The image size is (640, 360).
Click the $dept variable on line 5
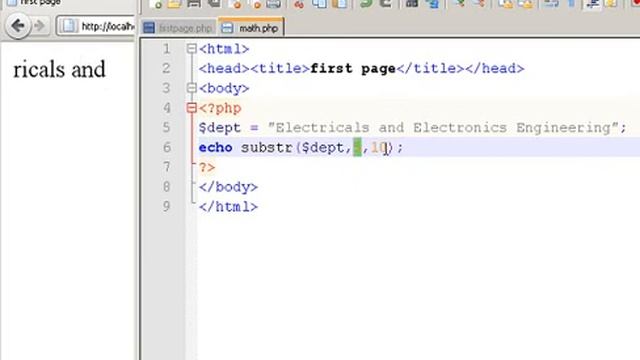220,128
